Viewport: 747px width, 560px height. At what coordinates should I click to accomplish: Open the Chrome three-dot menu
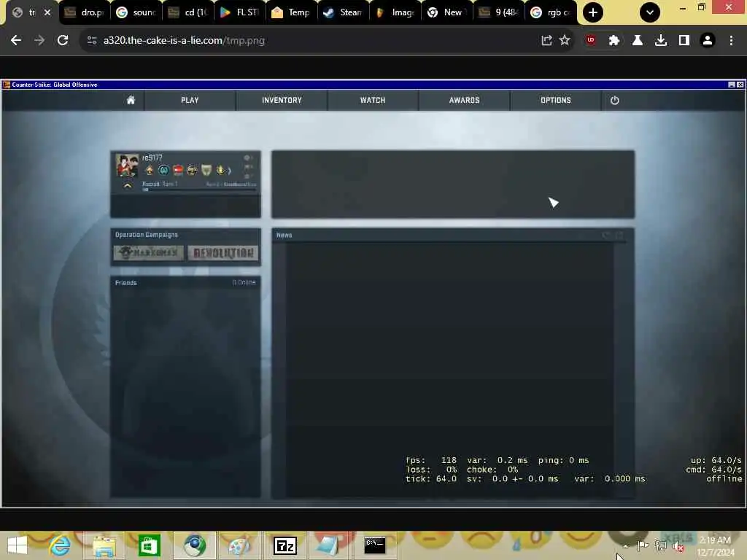click(731, 41)
